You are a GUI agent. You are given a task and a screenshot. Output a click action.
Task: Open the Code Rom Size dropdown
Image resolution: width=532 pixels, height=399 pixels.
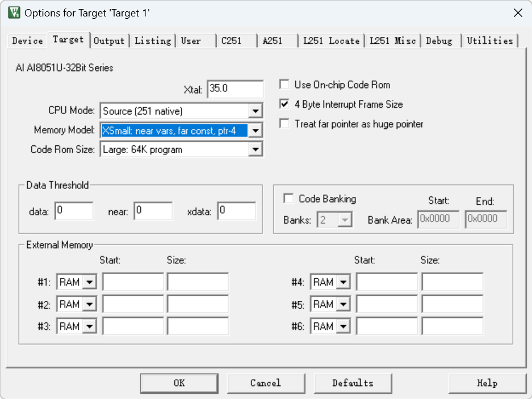click(x=255, y=150)
